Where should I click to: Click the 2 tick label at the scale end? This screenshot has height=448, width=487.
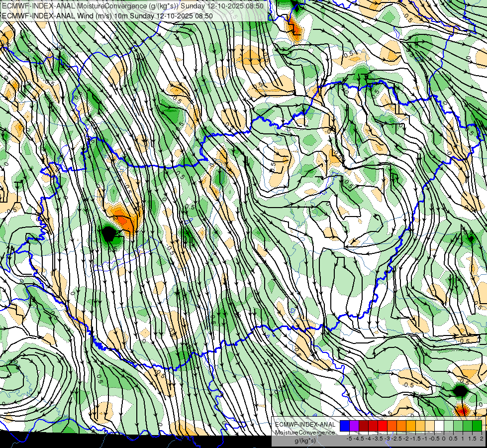[482, 439]
